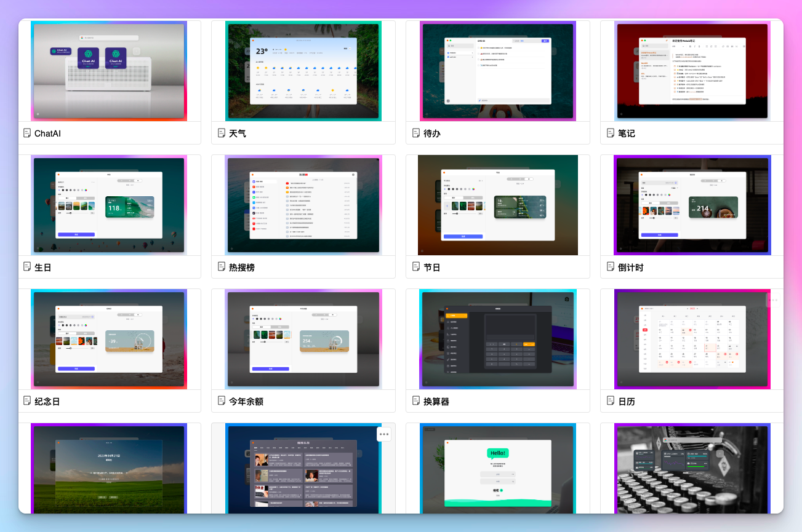
Task: Click the "待办" page title
Action: click(432, 133)
